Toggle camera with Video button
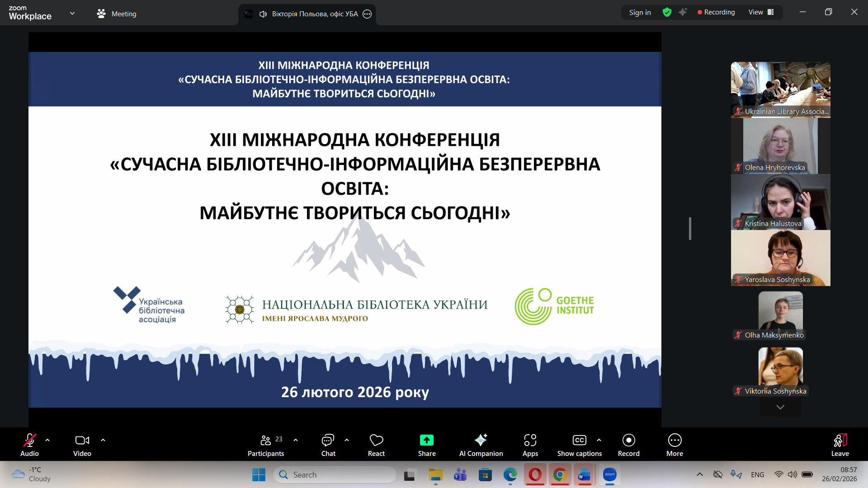The image size is (868, 488). [x=82, y=445]
